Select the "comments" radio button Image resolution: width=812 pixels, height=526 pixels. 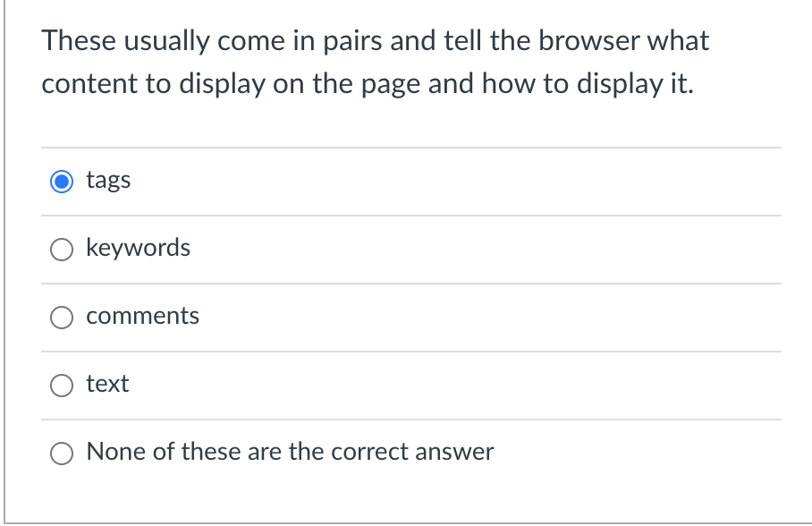61,317
